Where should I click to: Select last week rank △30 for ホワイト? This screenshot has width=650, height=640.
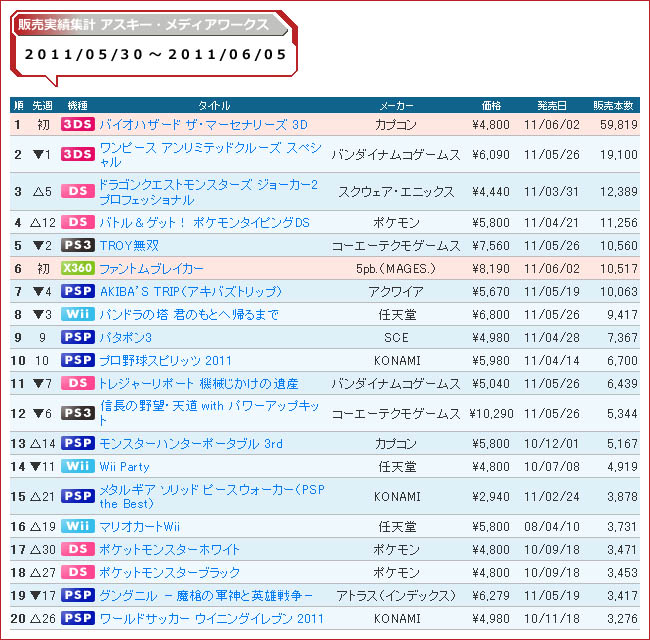pos(43,550)
